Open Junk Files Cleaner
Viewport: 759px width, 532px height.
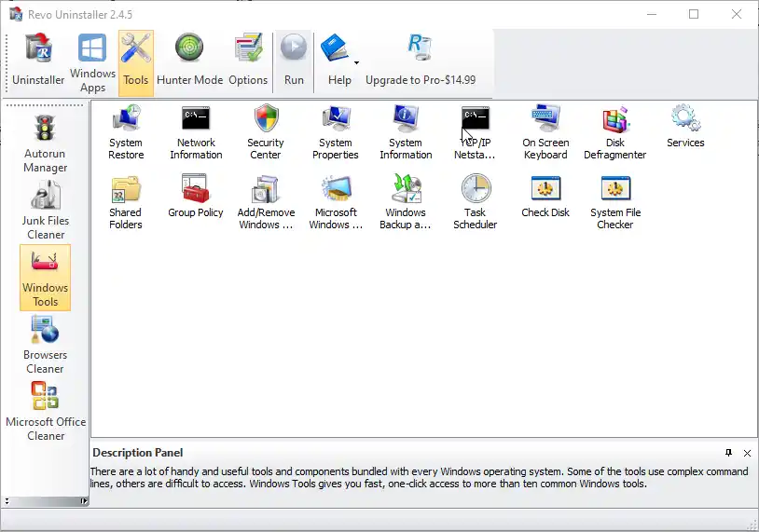(45, 211)
